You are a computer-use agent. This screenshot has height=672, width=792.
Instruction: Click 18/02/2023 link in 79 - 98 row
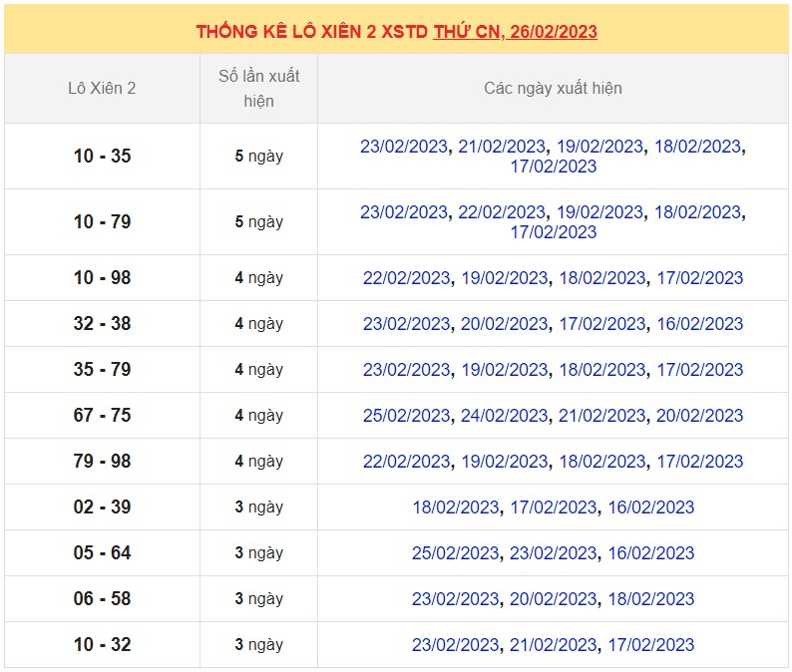tap(601, 462)
